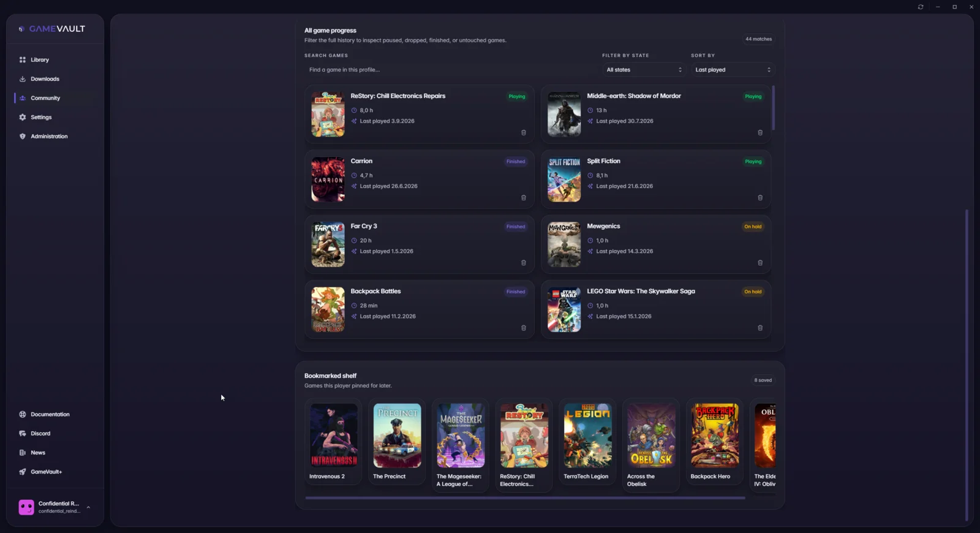
Task: Delete the LEGO Star Wars progress entry
Action: (760, 328)
